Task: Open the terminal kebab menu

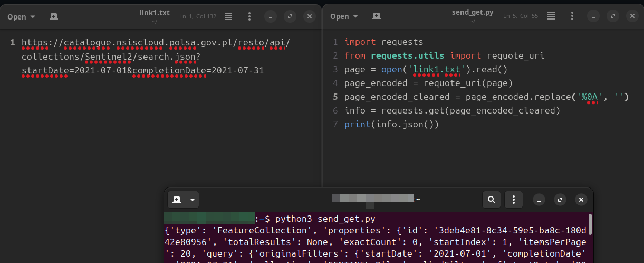Action: (x=513, y=200)
